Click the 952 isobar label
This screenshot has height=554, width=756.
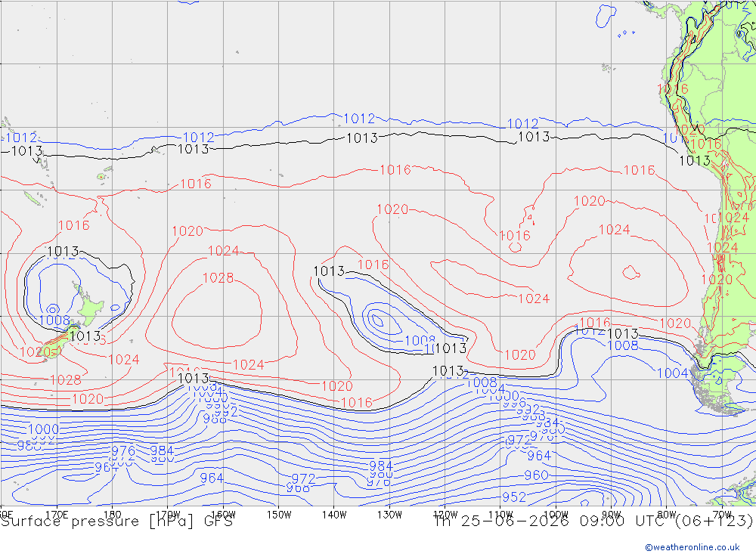click(x=514, y=497)
